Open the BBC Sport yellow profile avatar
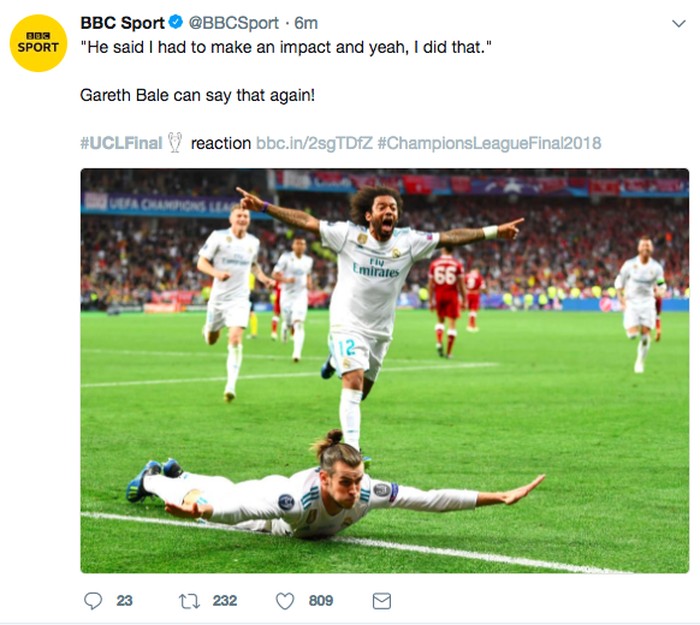700x625 pixels. coord(38,43)
